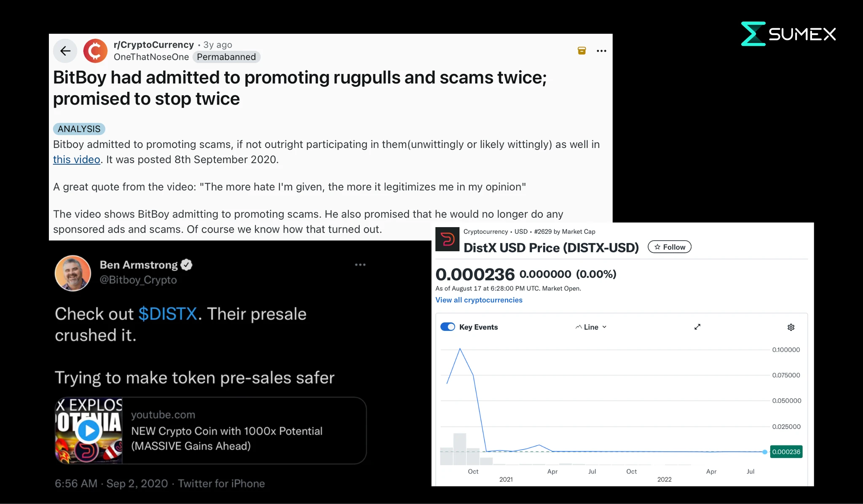Play the YouTube video preview

click(89, 431)
